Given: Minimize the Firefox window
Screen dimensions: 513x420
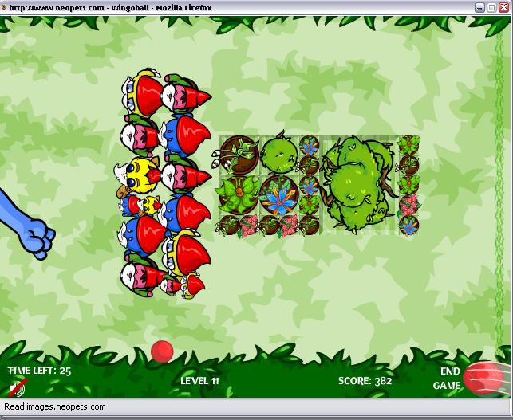Looking at the screenshot, I should point(479,7).
